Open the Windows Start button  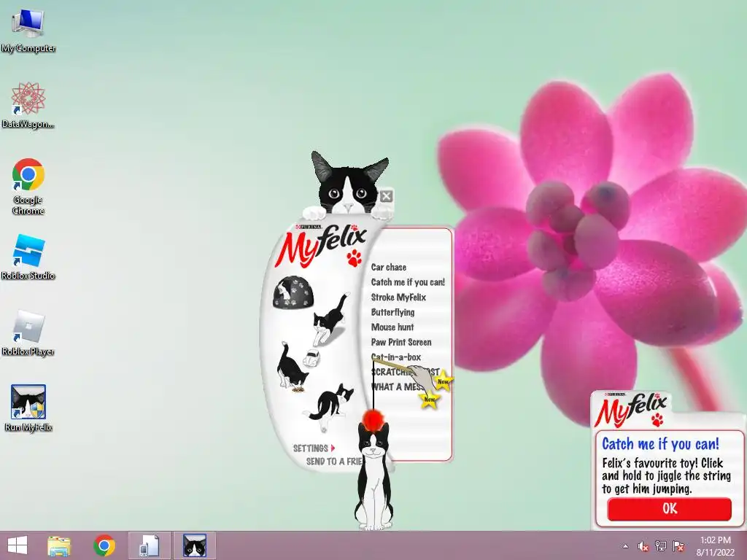(x=18, y=545)
